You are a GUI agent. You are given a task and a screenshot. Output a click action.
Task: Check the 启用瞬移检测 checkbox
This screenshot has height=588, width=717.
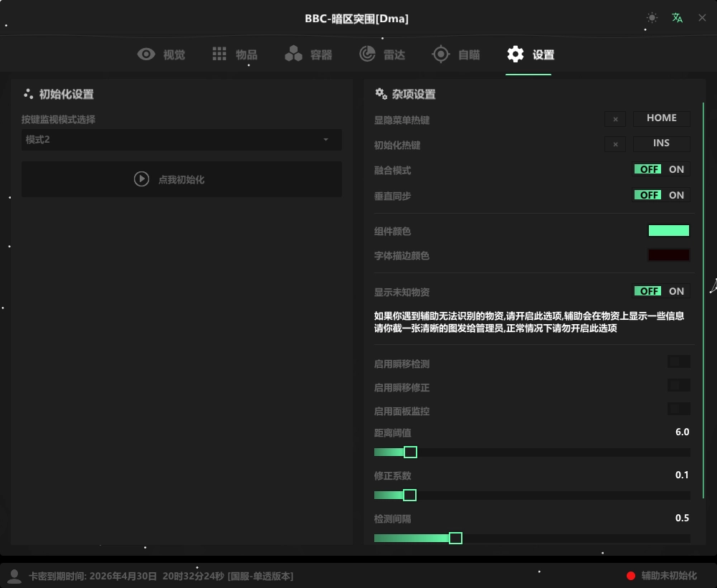click(678, 362)
